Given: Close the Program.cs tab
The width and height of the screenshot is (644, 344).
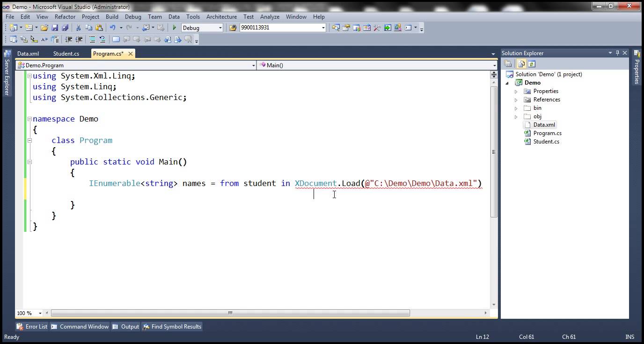Looking at the screenshot, I should pos(131,54).
